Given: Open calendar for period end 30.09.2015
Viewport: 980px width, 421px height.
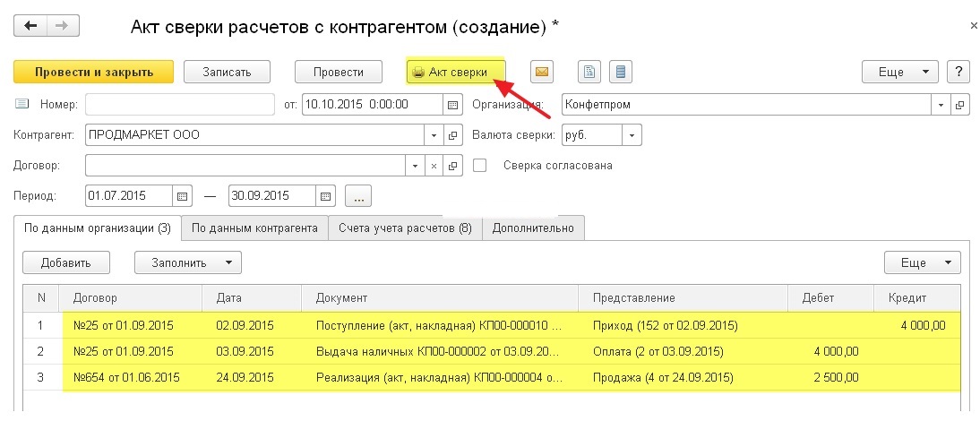Looking at the screenshot, I should tap(326, 195).
